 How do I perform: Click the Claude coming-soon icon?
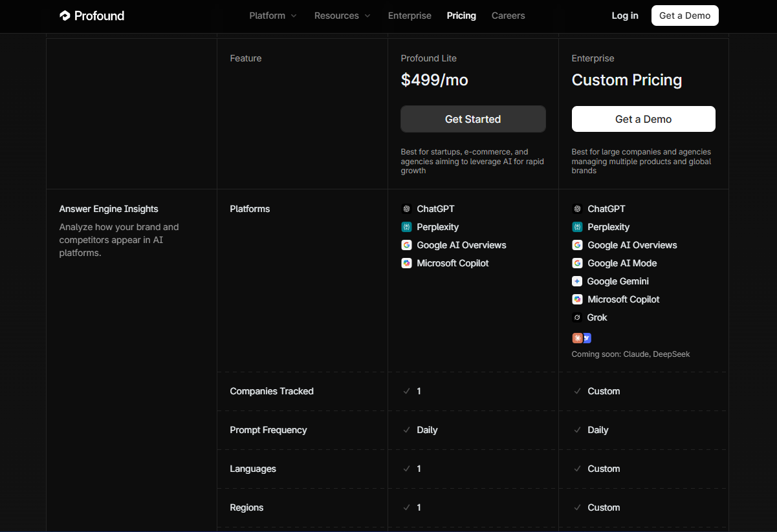click(577, 338)
